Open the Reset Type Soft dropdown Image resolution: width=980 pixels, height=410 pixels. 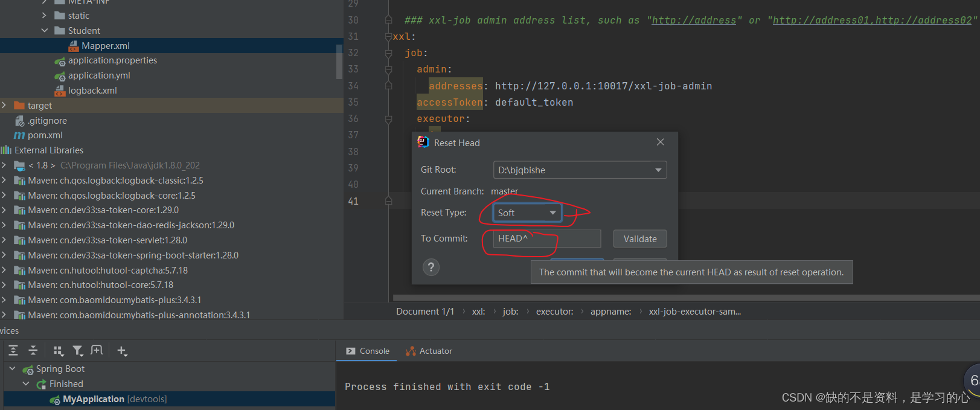point(527,213)
